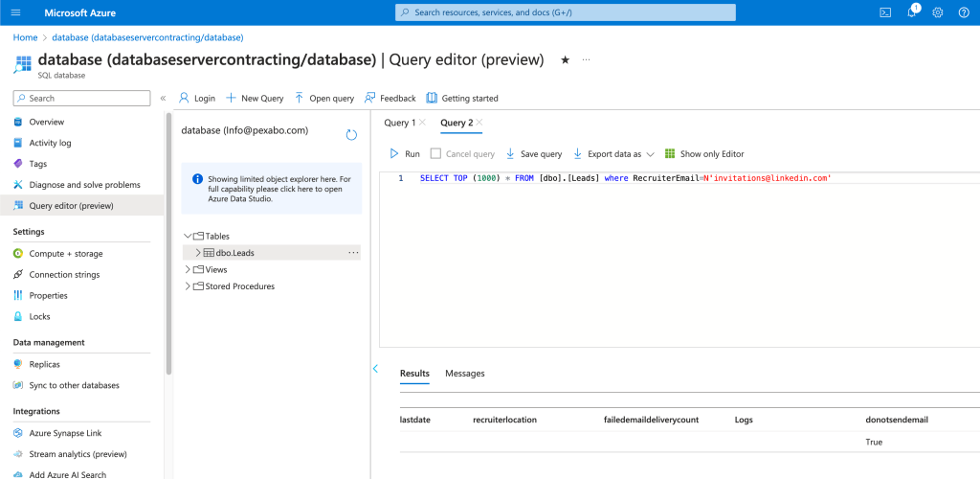Toggle the Cancel query checkbox
Viewport: 980px width, 479px height.
click(435, 154)
